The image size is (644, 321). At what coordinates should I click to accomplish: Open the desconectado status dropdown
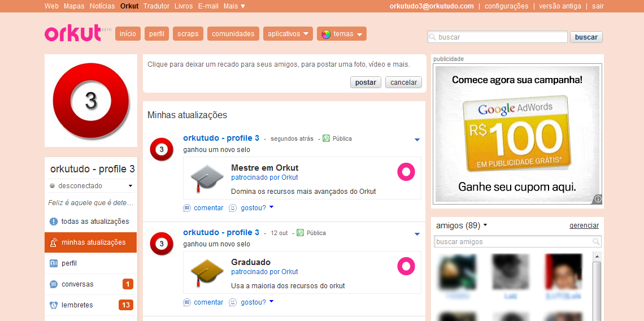pyautogui.click(x=130, y=186)
